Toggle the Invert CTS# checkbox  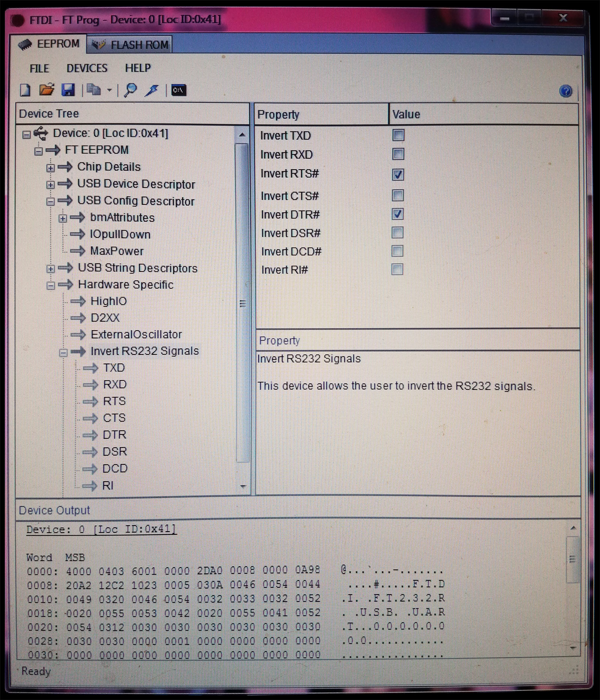point(398,195)
